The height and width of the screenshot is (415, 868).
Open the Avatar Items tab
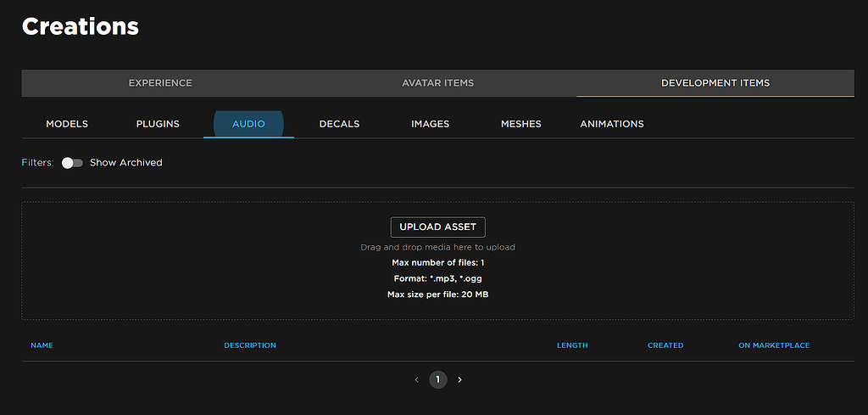438,83
